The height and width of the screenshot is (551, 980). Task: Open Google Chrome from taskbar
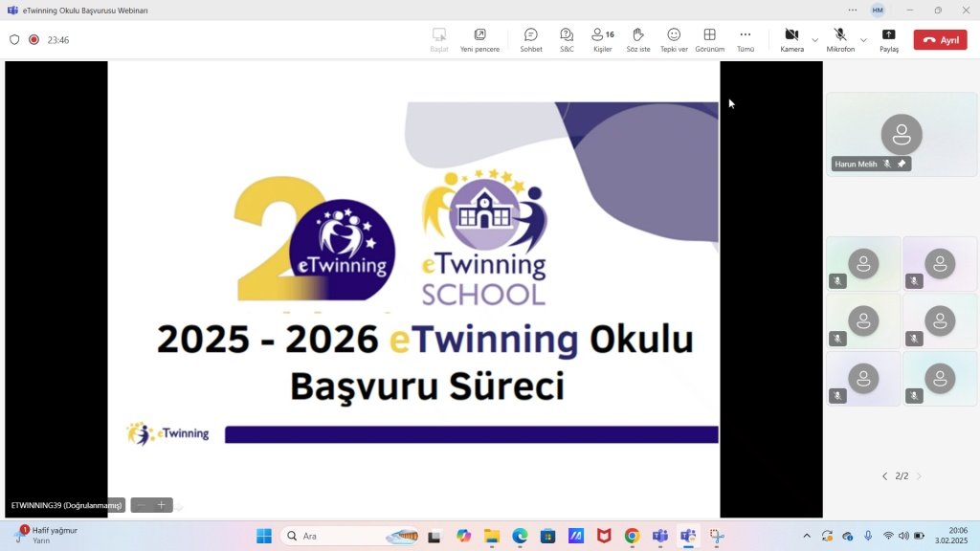(x=632, y=536)
